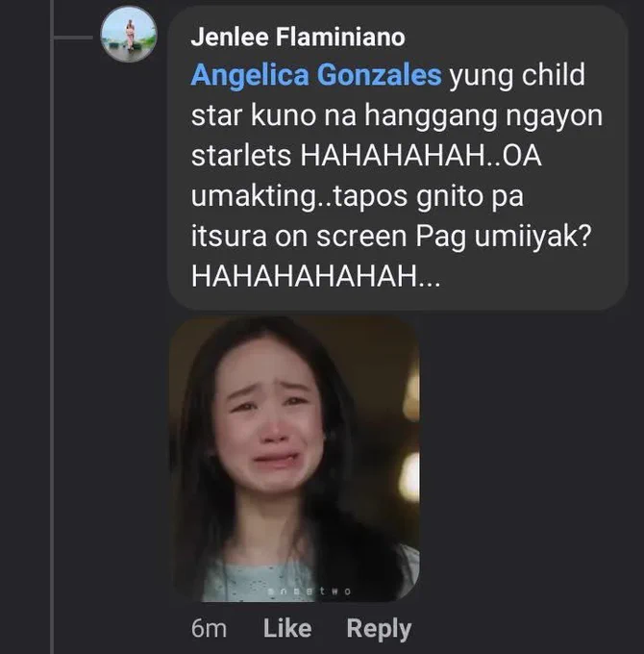Viewport: 644px width, 654px height.
Task: Click "umiiyak?" in the comment
Action: point(533,237)
